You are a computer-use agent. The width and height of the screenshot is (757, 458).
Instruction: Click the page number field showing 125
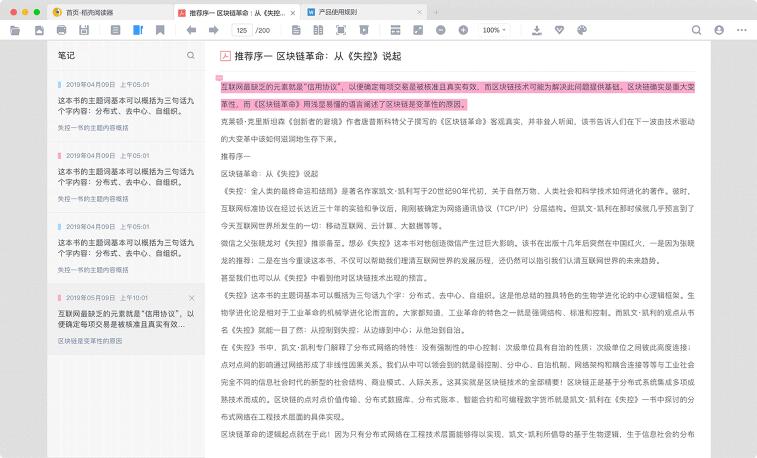click(242, 30)
